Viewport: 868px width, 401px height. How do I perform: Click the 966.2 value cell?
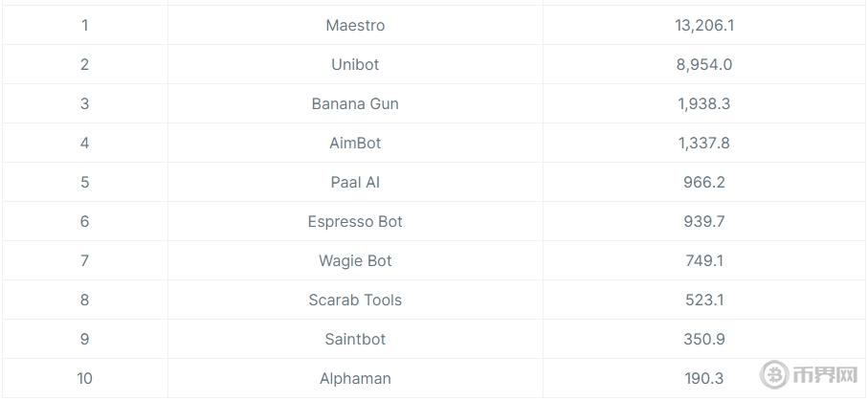pos(704,183)
